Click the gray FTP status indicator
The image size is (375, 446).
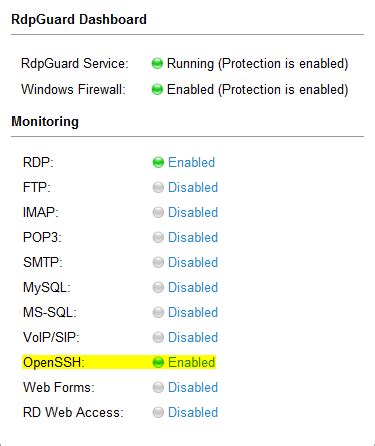tap(158, 187)
